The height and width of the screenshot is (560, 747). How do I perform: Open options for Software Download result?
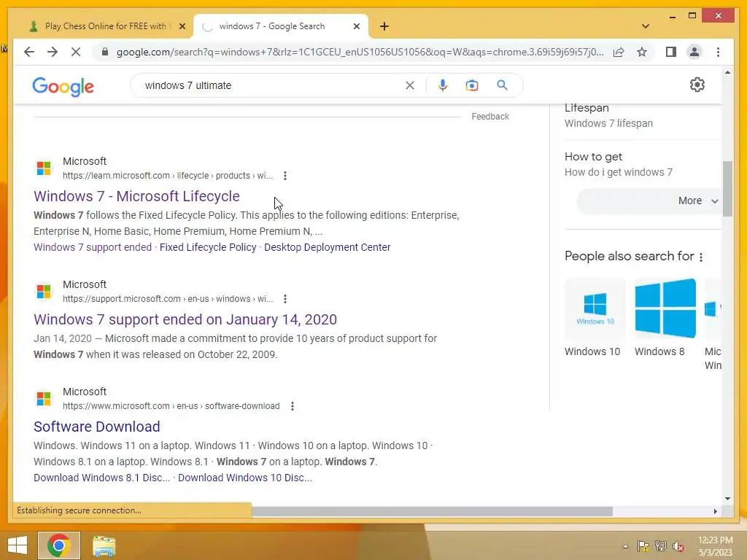(293, 406)
